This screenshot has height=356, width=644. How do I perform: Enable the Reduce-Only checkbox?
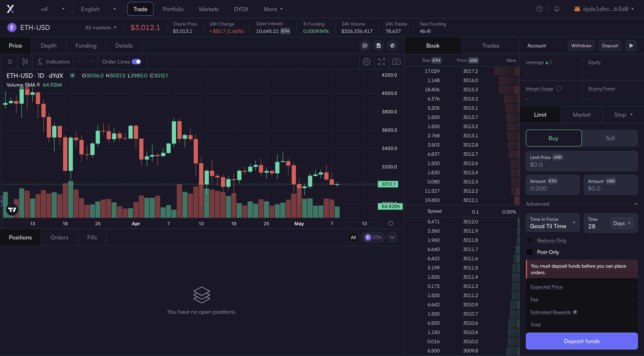coord(530,240)
